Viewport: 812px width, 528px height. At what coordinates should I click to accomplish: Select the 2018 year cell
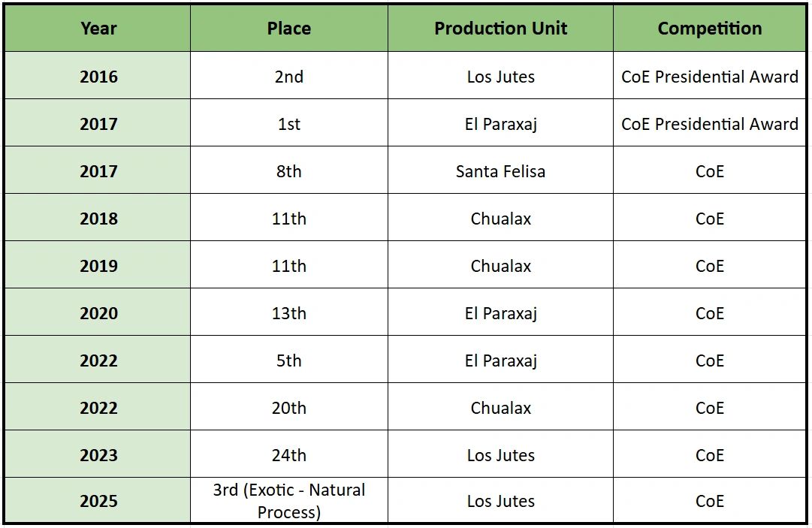(98, 219)
